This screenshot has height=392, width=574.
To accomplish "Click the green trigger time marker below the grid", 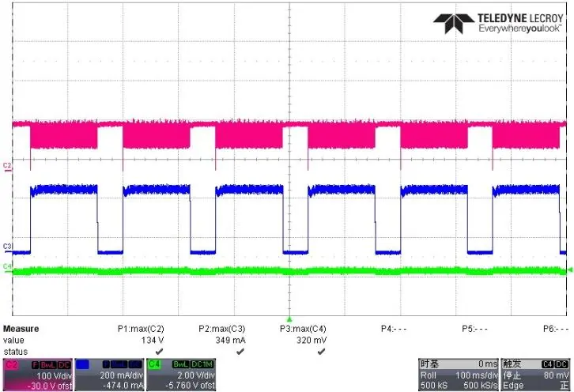I will point(289,319).
